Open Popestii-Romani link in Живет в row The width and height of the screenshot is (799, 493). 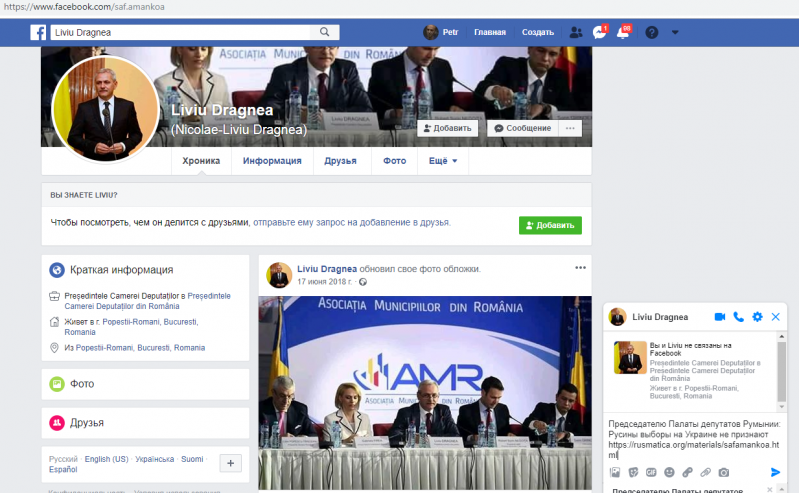click(x=131, y=327)
